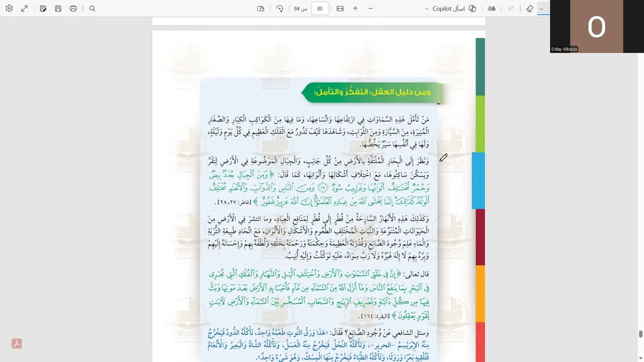Start Read Aloud with the A icon
The width and height of the screenshot is (644, 362).
[511, 9]
